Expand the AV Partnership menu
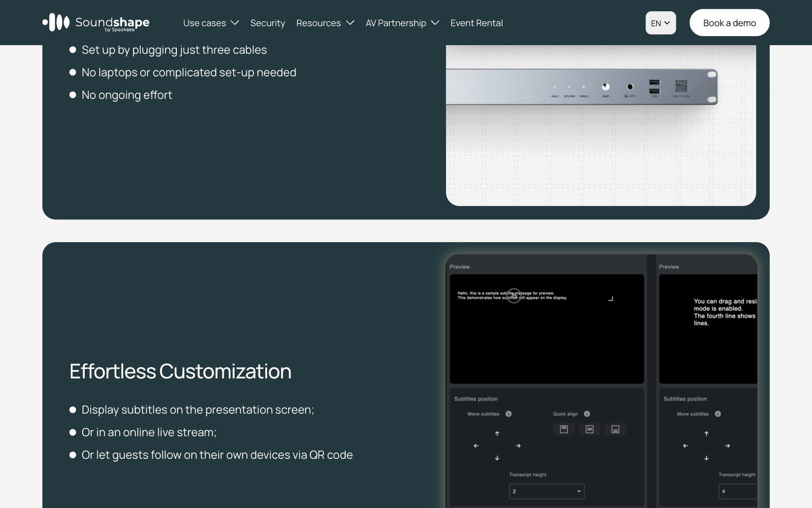 [402, 23]
